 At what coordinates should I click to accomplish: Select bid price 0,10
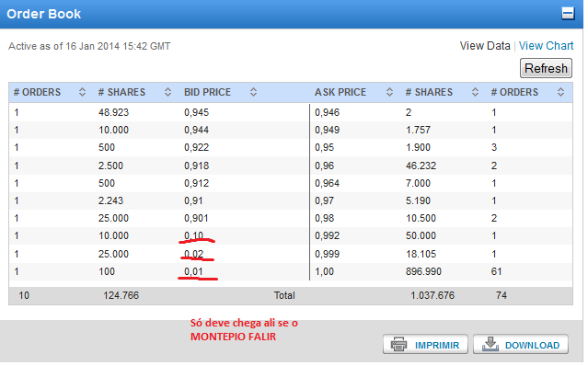[193, 235]
